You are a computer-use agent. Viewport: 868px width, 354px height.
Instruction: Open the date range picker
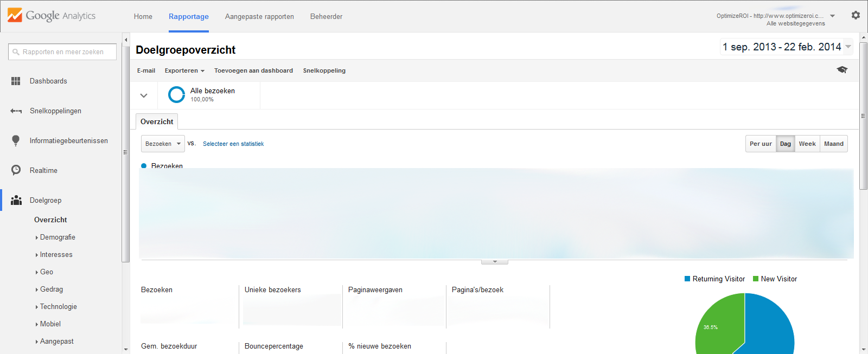[x=786, y=47]
